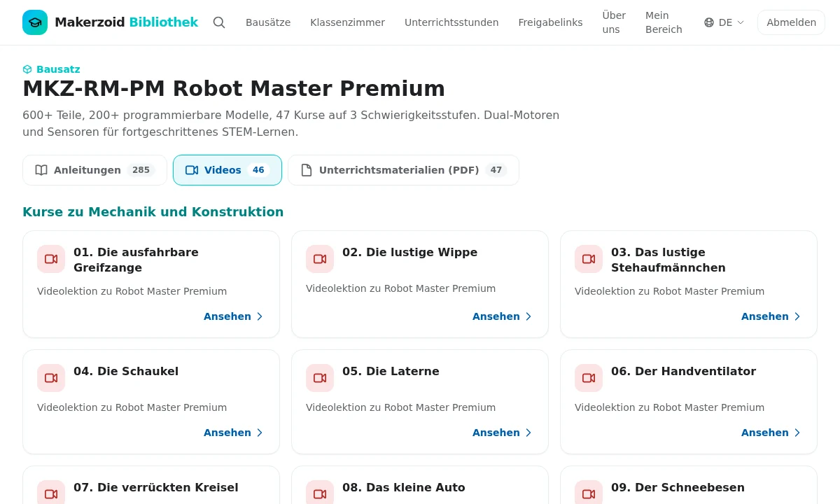Click video icon of 02. Die lustige Wippe
The image size is (840, 504).
[320, 259]
